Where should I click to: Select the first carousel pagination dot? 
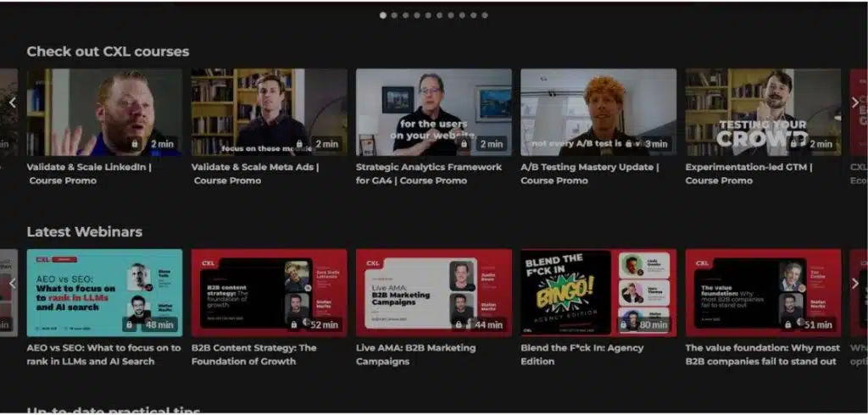pyautogui.click(x=383, y=15)
